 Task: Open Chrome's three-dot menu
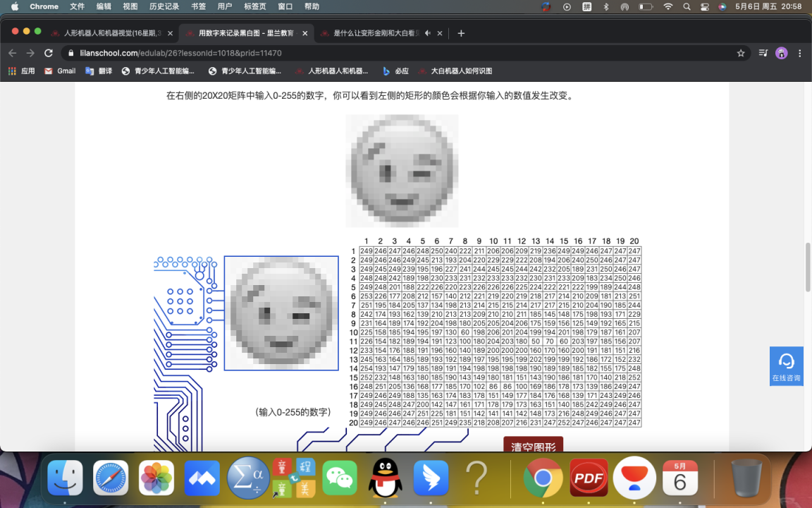coord(799,53)
